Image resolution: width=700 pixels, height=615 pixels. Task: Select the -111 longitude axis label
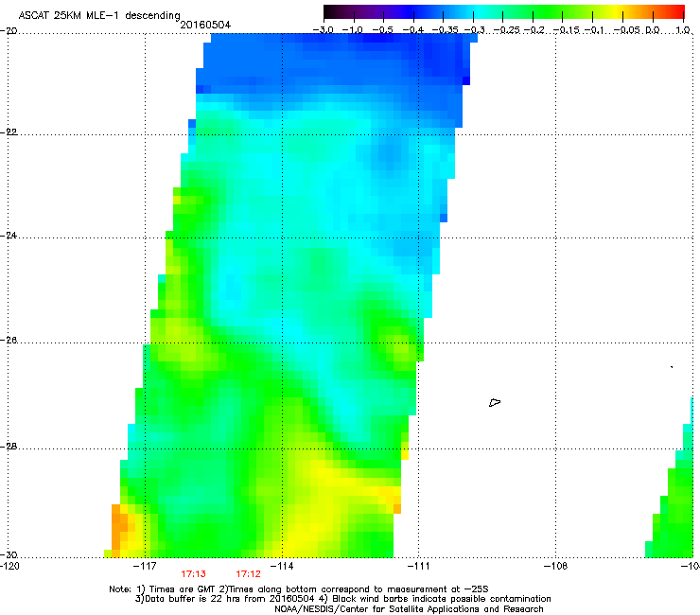click(418, 567)
